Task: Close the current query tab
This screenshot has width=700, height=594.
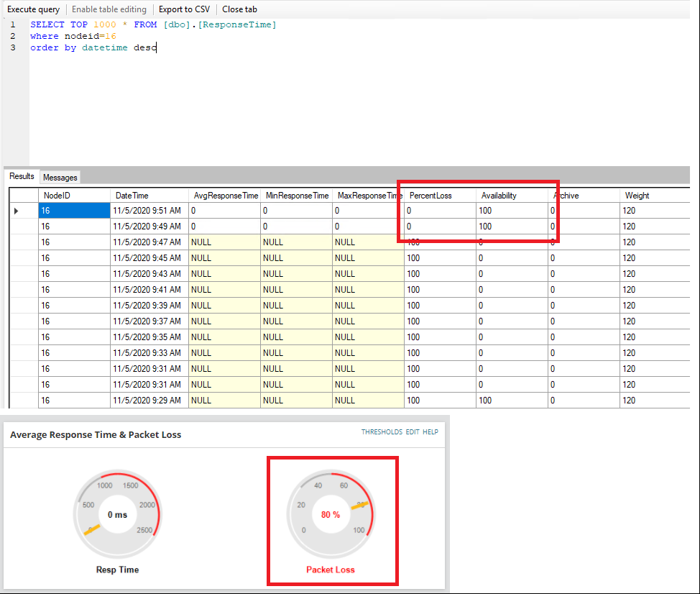Action: point(239,9)
